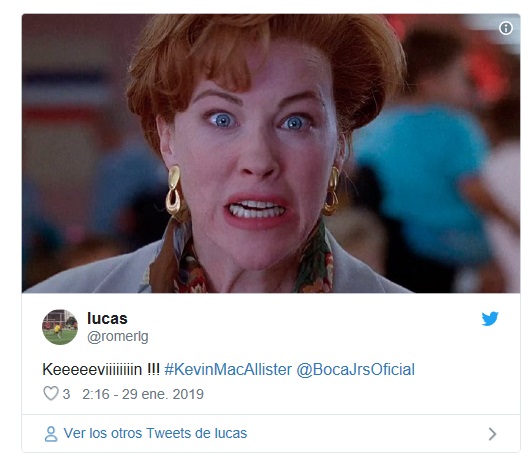Open the @romerlg handle

pyautogui.click(x=118, y=337)
